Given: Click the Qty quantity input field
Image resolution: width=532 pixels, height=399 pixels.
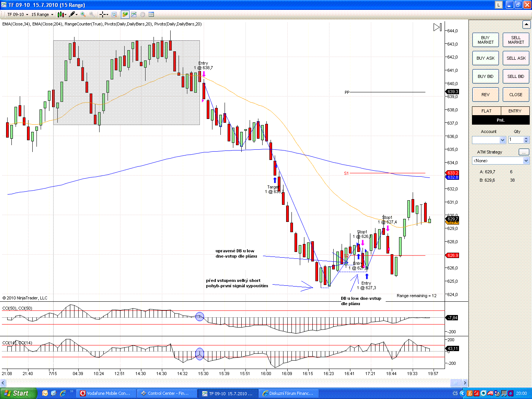Looking at the screenshot, I should pyautogui.click(x=516, y=140).
